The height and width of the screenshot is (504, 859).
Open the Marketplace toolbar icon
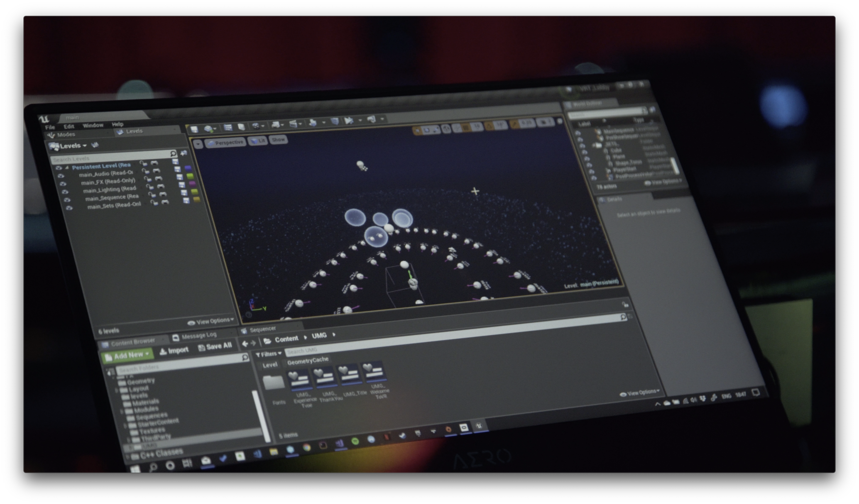pos(242,127)
